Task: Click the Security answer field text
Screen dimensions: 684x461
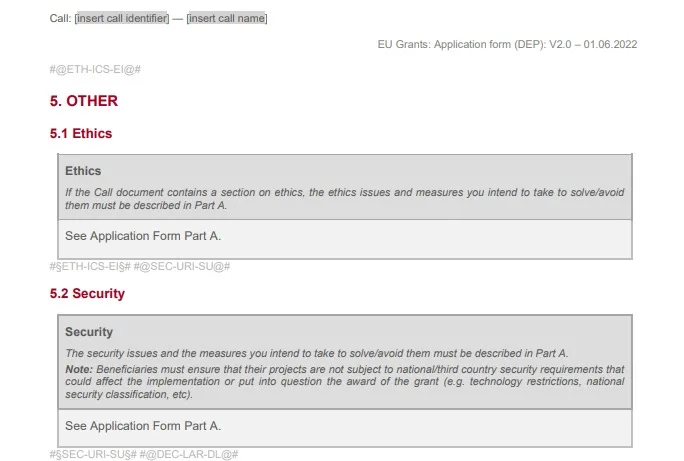Action: tap(143, 426)
